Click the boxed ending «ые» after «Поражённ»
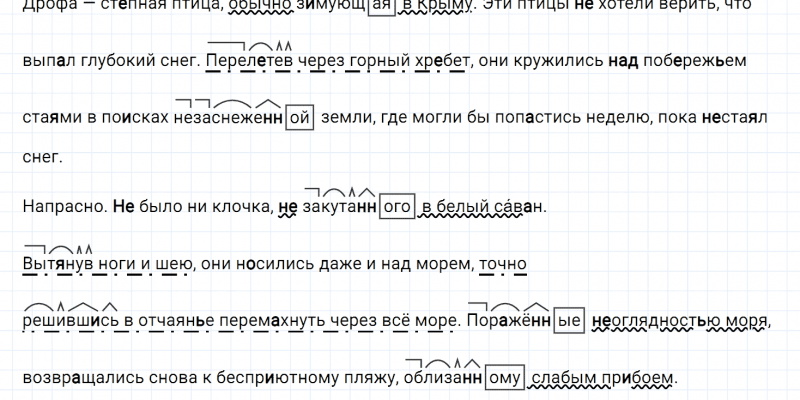Viewport: 800px width, 400px height. (x=568, y=321)
